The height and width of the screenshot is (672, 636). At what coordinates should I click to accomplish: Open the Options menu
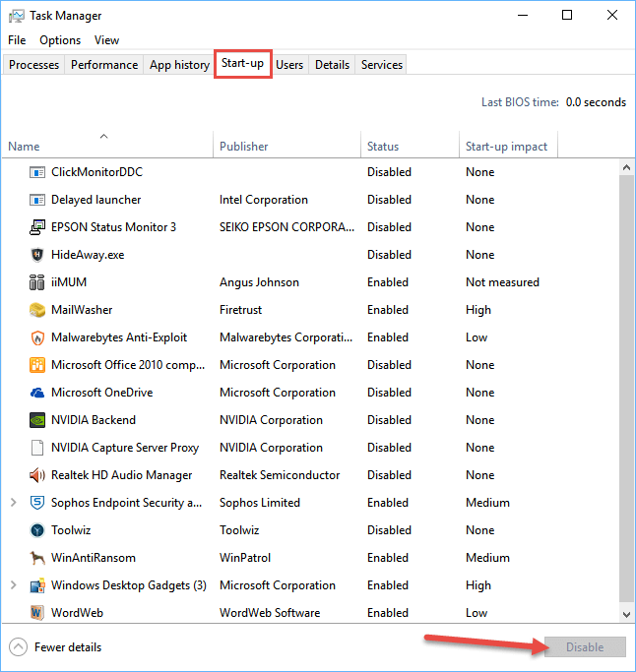pyautogui.click(x=60, y=40)
